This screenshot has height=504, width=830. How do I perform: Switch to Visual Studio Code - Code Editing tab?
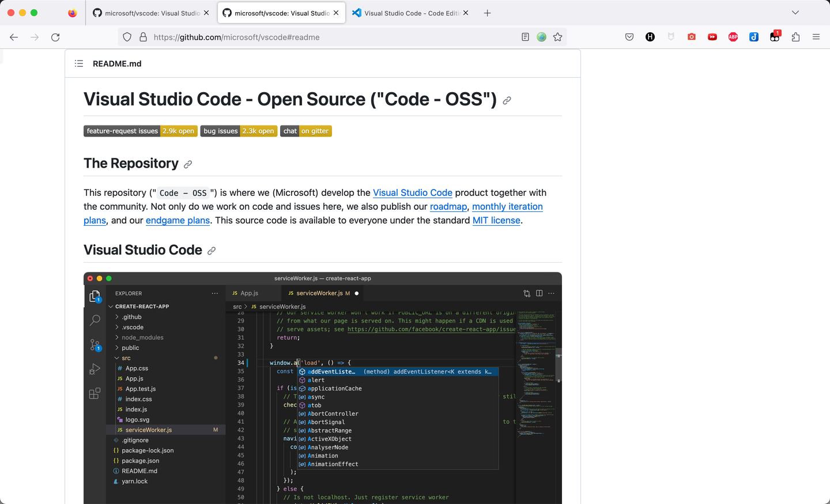(411, 13)
